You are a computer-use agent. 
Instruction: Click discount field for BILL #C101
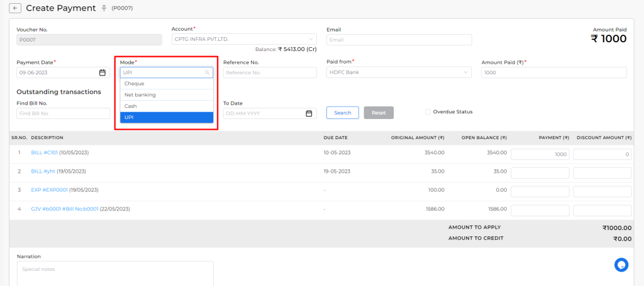[602, 154]
